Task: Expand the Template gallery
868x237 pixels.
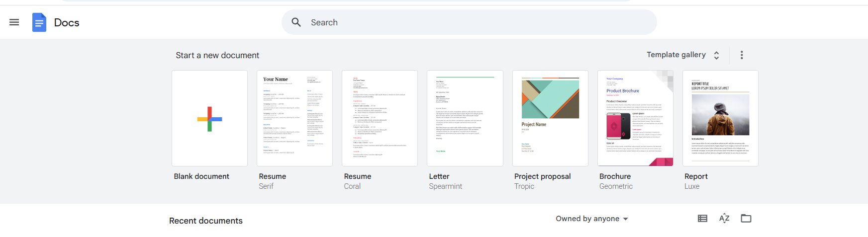Action: coord(683,55)
